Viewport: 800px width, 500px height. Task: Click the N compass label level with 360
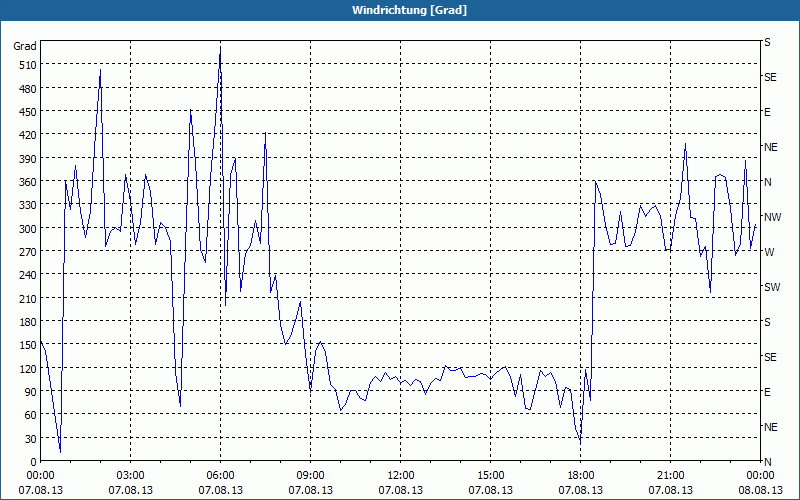[767, 182]
